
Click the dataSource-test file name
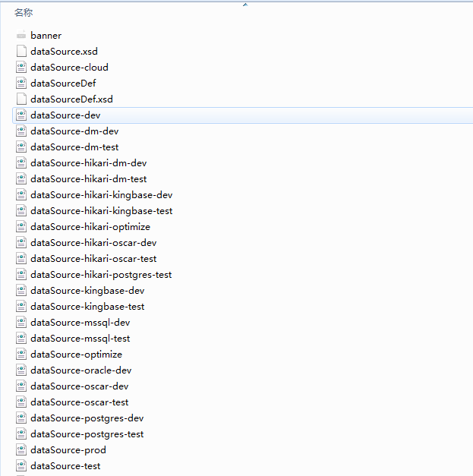point(65,466)
